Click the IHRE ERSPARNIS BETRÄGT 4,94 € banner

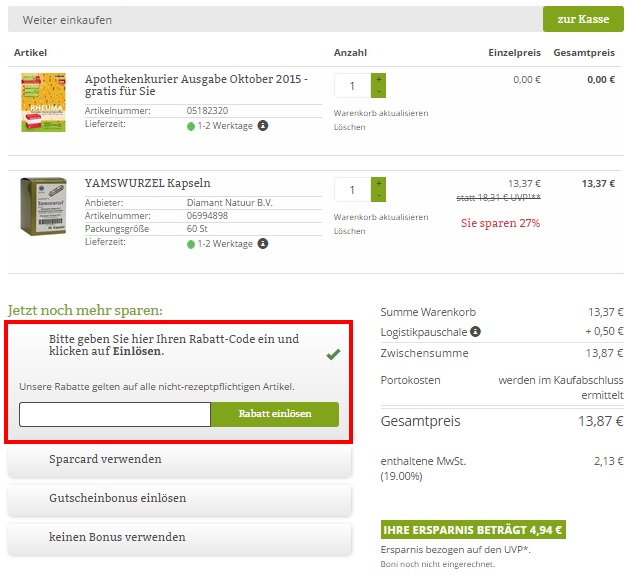pyautogui.click(x=473, y=530)
